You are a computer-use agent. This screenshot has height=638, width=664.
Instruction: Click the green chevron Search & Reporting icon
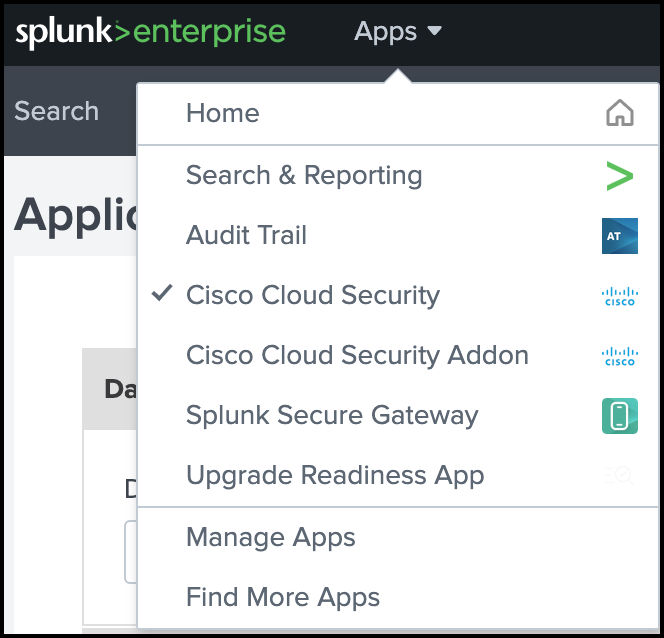(620, 176)
